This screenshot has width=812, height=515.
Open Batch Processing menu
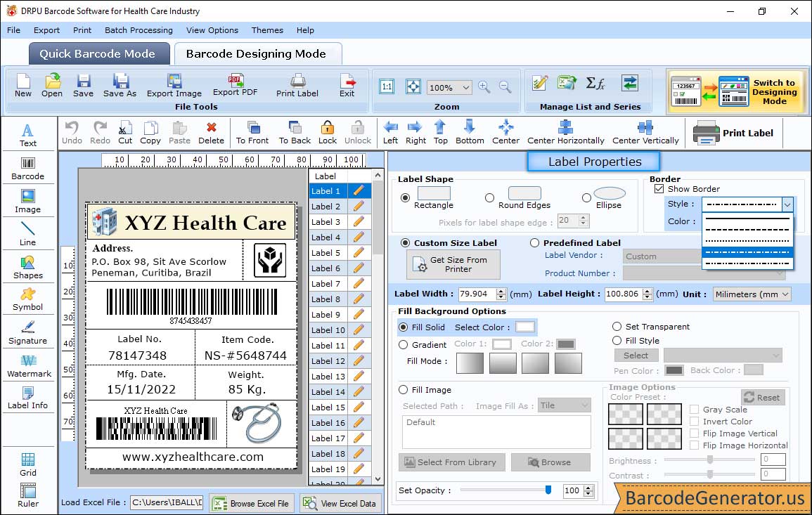(138, 30)
